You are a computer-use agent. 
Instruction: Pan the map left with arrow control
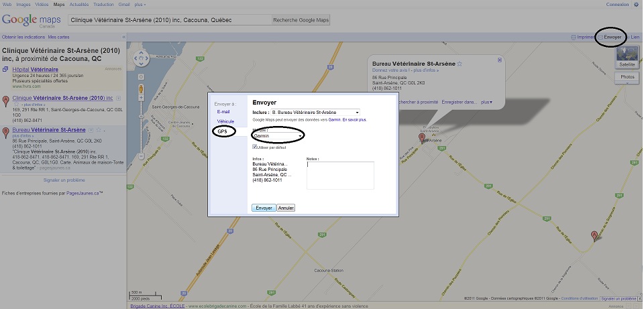136,59
